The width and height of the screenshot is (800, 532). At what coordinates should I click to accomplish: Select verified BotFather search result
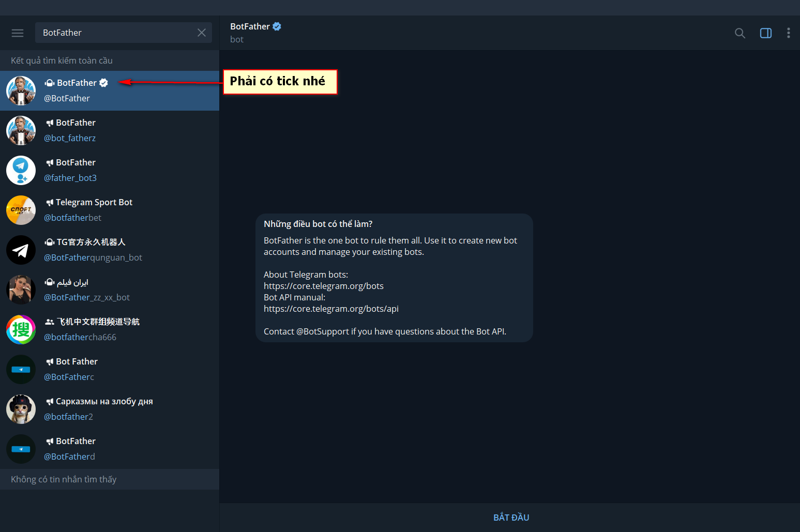coord(110,90)
